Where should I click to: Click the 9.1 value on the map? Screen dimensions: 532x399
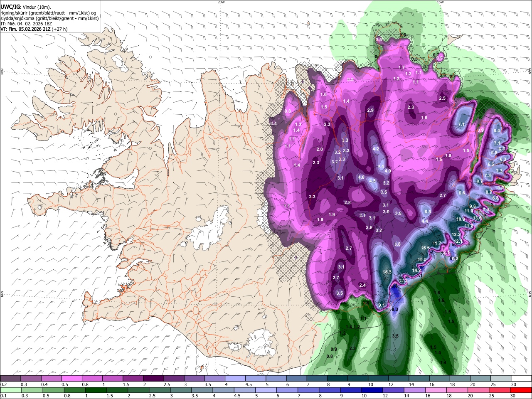(382, 305)
